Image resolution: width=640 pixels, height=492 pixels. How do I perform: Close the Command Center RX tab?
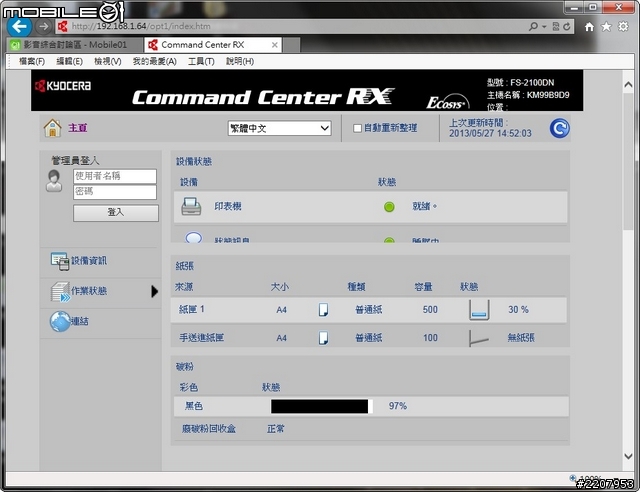[275, 45]
